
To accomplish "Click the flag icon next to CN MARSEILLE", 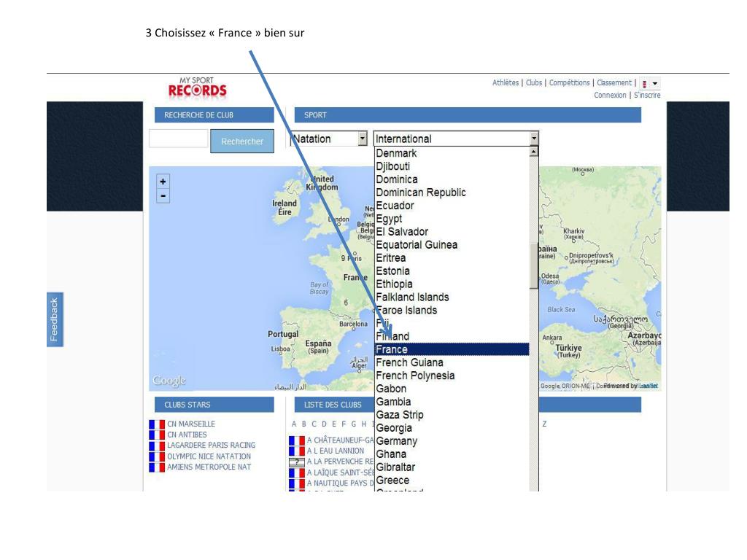I will point(157,424).
